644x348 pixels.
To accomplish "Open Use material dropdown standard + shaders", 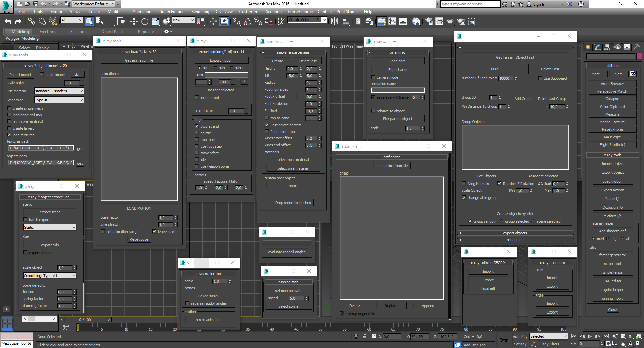I will click(x=59, y=91).
